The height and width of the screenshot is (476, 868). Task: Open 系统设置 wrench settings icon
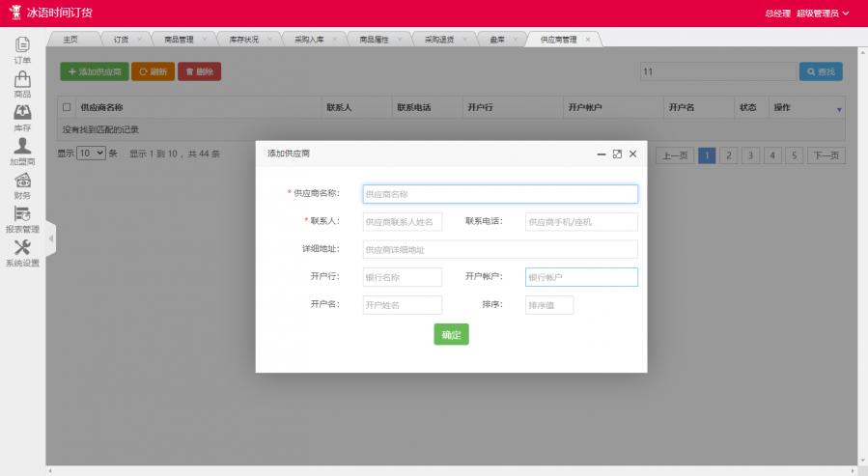coord(22,248)
